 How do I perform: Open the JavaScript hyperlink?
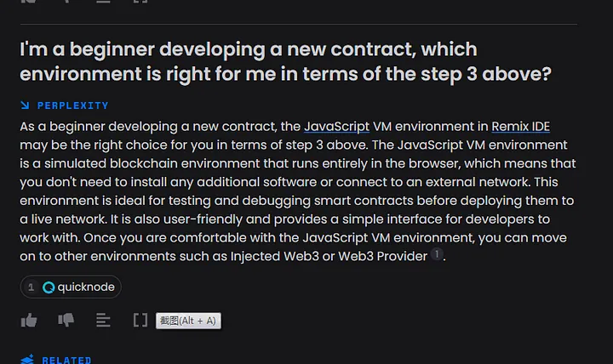(336, 127)
